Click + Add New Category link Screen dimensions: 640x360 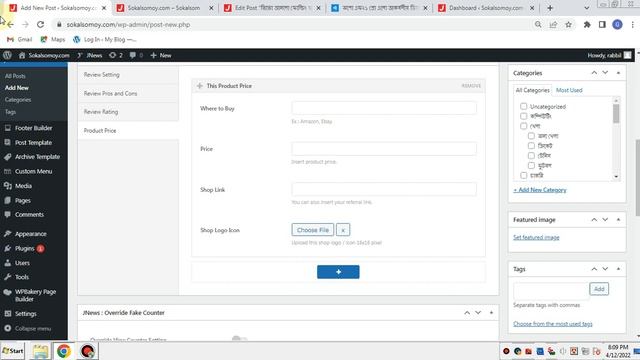(540, 190)
